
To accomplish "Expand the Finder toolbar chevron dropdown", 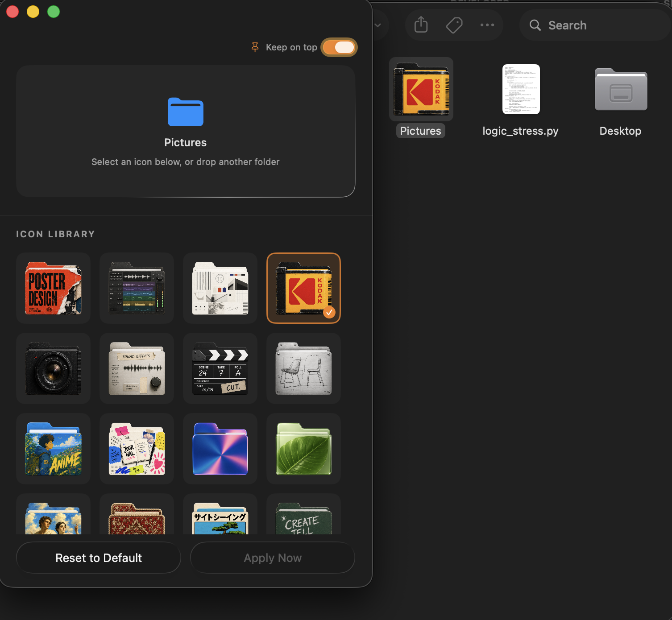I will [x=377, y=25].
